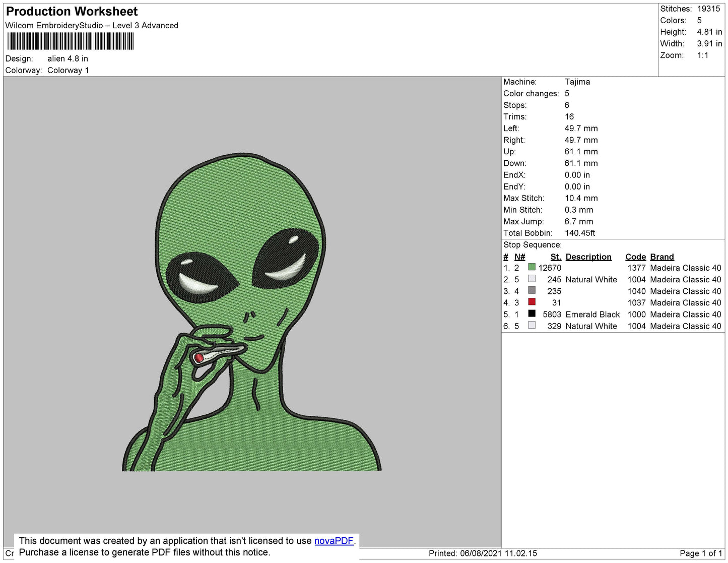Click the zoom value '1:1'
Viewport: 728px width, 563px height.
click(703, 55)
